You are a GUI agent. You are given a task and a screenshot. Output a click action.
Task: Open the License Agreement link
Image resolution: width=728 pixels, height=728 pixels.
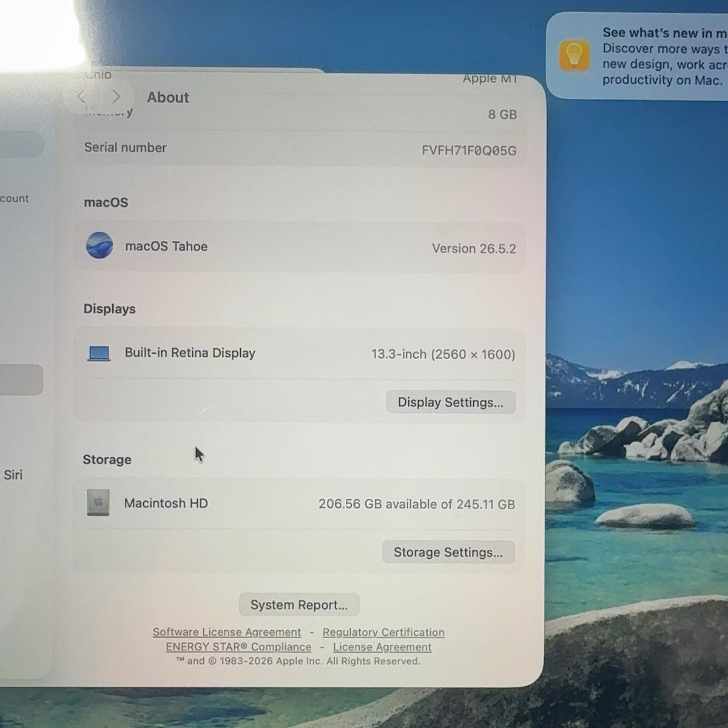tap(382, 647)
